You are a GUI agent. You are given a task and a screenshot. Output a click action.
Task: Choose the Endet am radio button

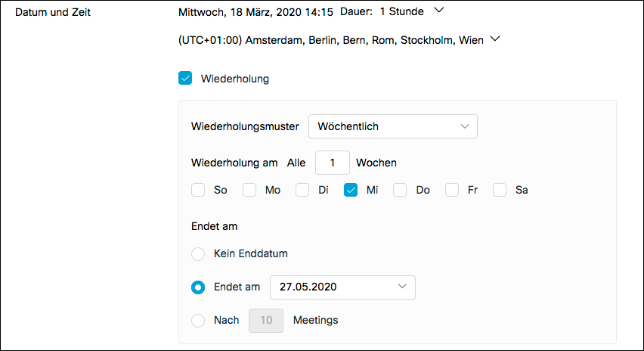coord(198,287)
